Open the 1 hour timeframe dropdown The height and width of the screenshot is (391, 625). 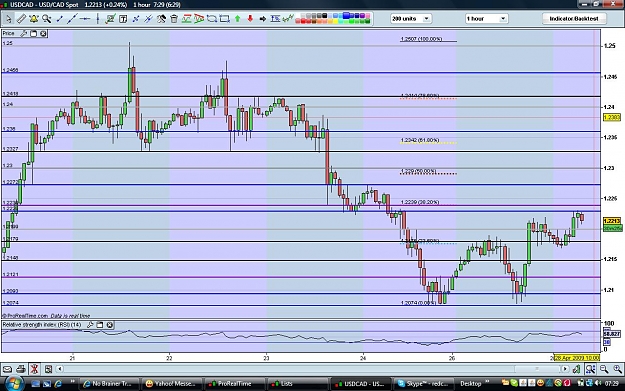[486, 19]
